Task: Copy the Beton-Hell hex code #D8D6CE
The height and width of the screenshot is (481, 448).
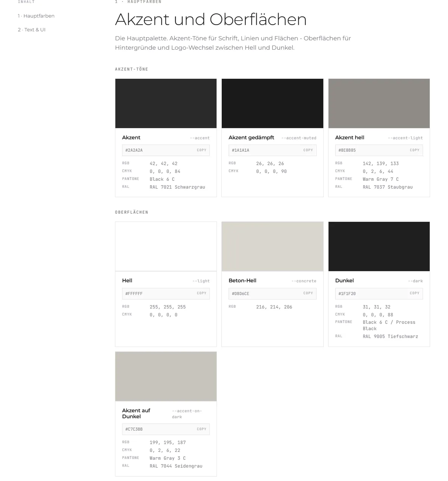Action: coord(308,293)
